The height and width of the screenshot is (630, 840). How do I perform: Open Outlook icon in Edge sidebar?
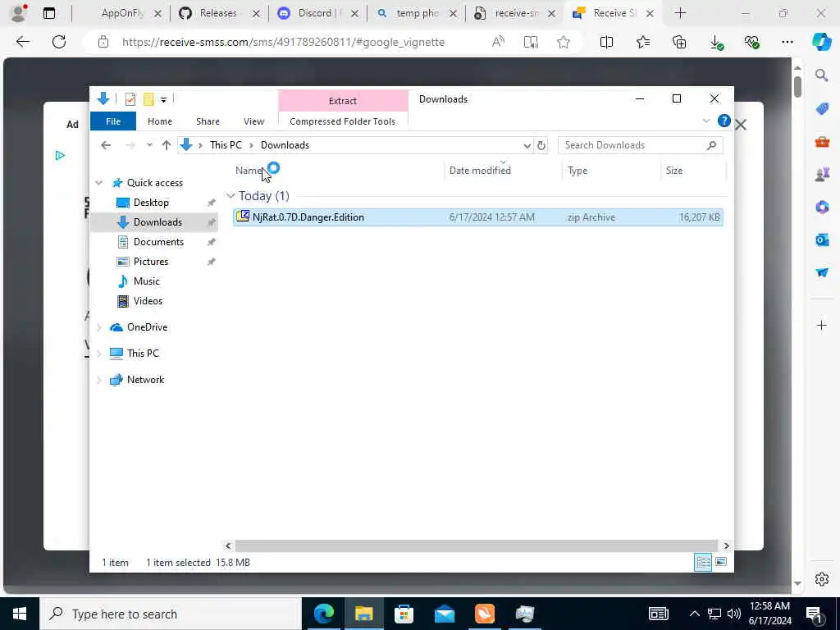pyautogui.click(x=822, y=240)
